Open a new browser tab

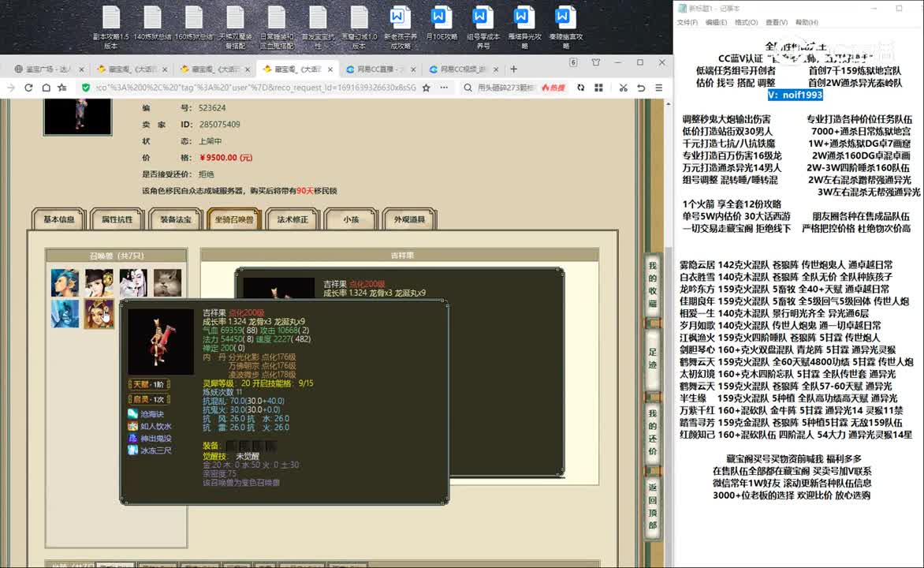pyautogui.click(x=514, y=69)
